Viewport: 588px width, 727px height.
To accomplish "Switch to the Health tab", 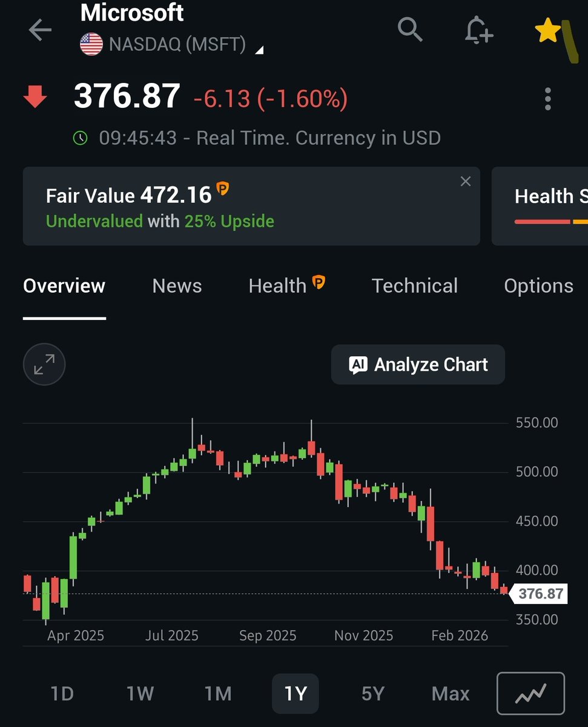I will pyautogui.click(x=277, y=286).
